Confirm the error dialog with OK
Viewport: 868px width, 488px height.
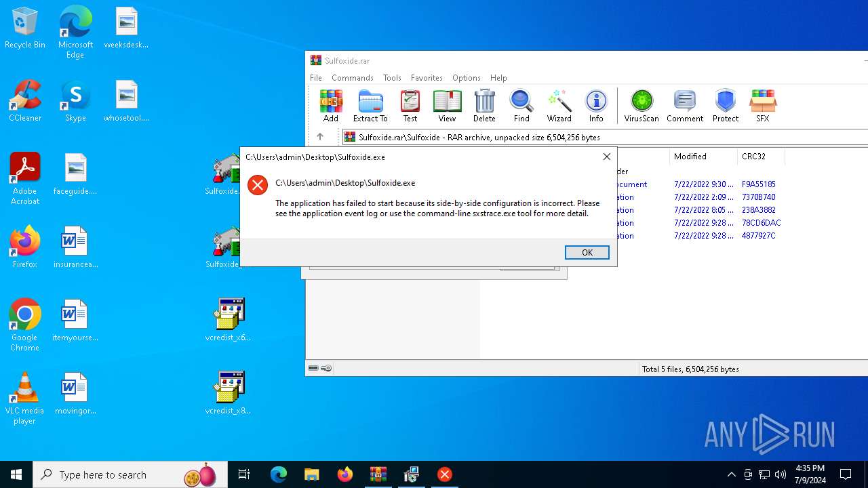tap(587, 252)
